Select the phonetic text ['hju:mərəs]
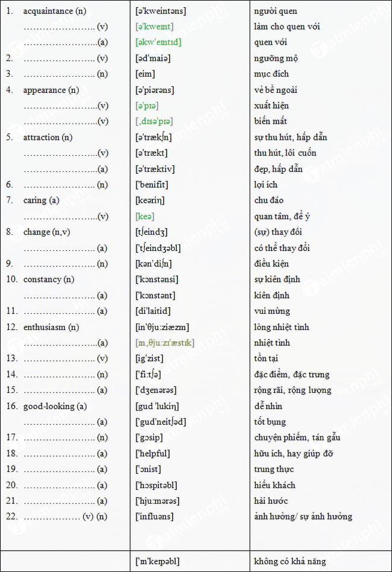Screen dimensions: 392x572 click(x=157, y=501)
